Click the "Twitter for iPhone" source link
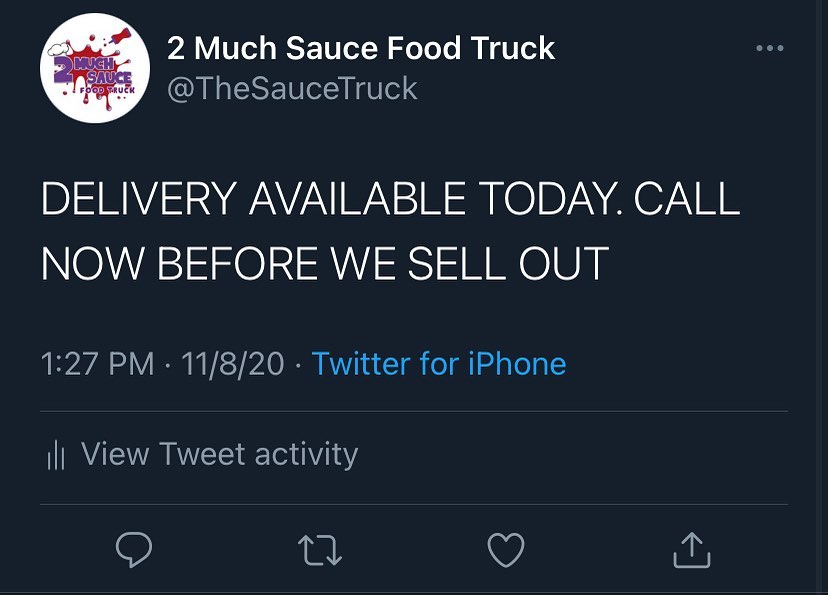 [439, 363]
